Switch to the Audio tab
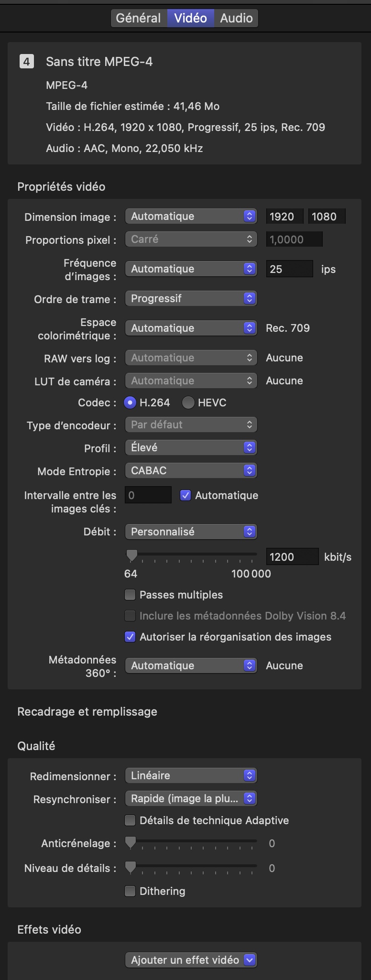Screen dimensions: 371x980 tap(236, 18)
